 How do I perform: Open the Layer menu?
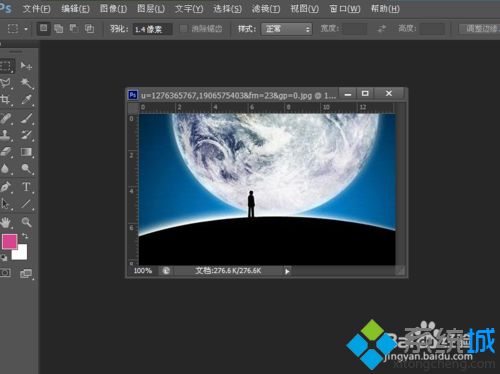151,9
